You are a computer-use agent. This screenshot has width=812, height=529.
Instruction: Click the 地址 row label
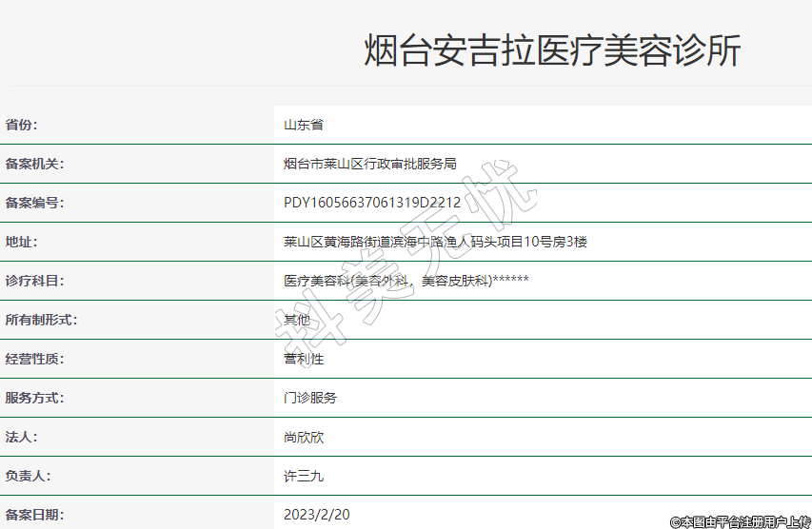[x=23, y=242]
